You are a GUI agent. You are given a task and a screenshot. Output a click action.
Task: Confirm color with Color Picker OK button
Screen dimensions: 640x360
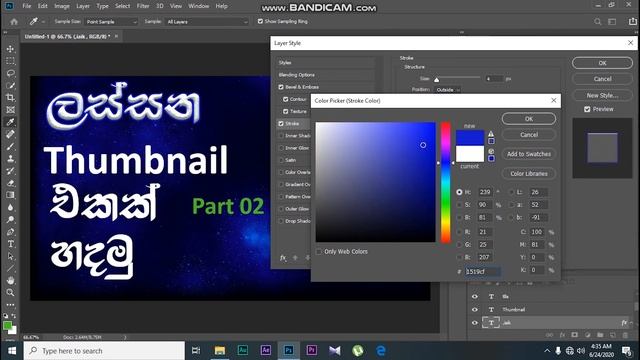click(529, 119)
